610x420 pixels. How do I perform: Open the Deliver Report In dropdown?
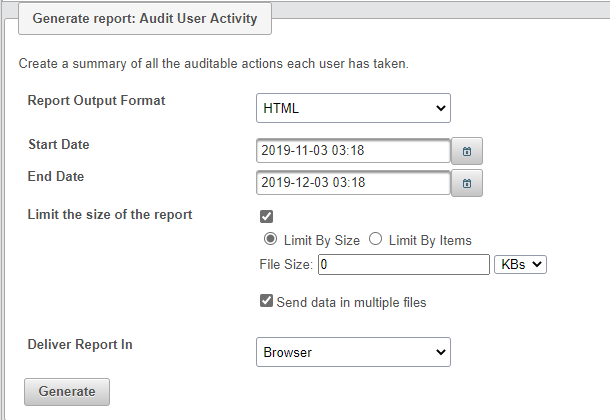pos(353,352)
